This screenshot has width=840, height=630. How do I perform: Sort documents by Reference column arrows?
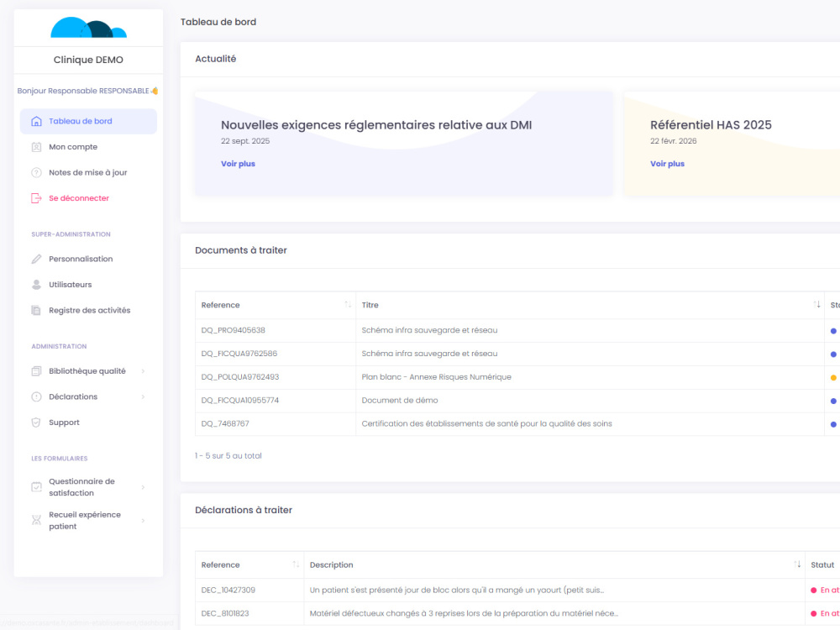pyautogui.click(x=348, y=304)
